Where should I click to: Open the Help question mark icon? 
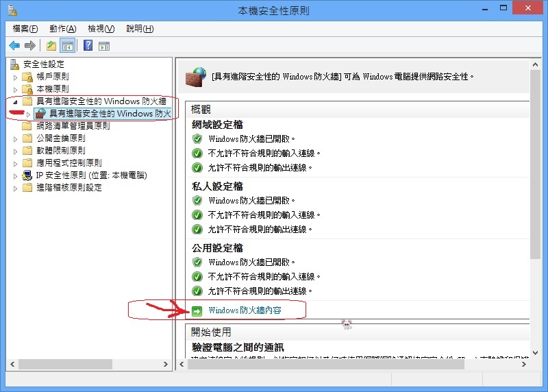[x=88, y=45]
